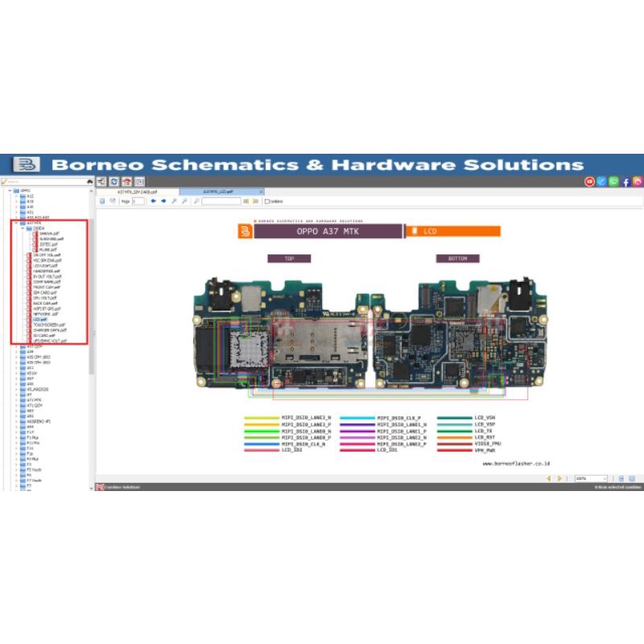Open the WhatsApp contact icon
Viewport: 644px width, 644px height.
tap(614, 182)
